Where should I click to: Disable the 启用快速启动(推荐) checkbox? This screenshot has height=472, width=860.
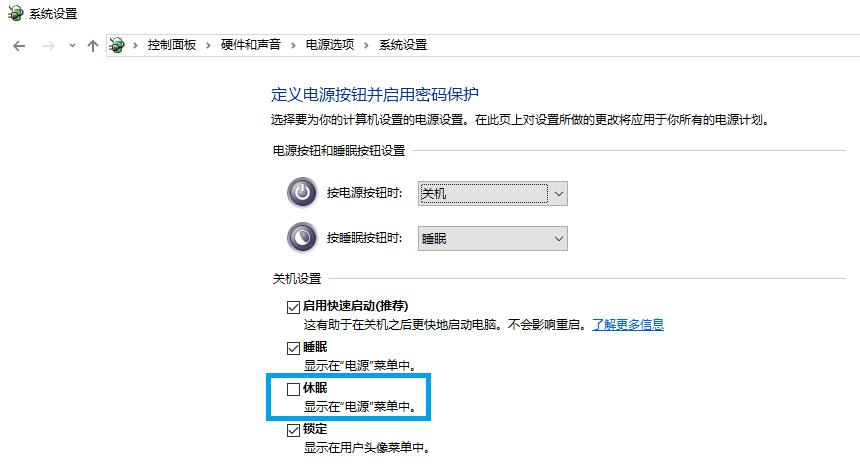click(x=293, y=306)
